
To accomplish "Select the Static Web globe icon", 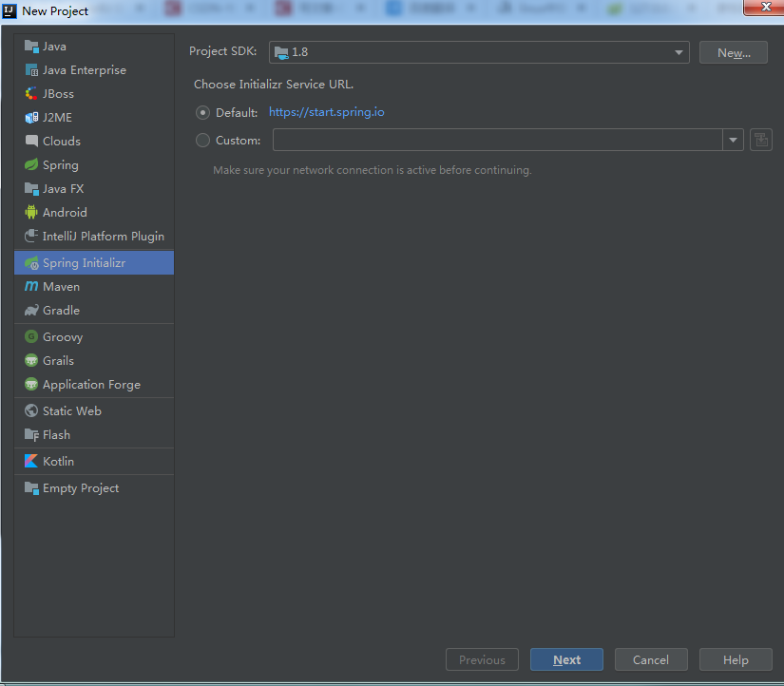I will [31, 410].
